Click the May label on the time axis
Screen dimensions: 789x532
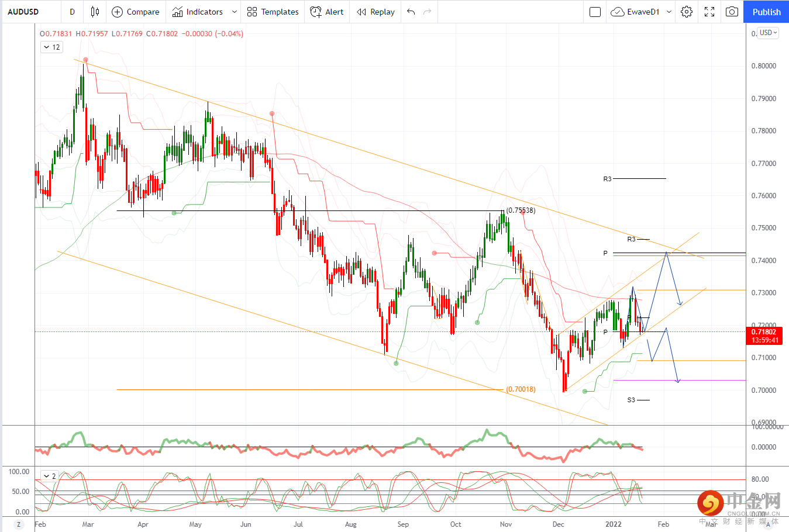(195, 524)
